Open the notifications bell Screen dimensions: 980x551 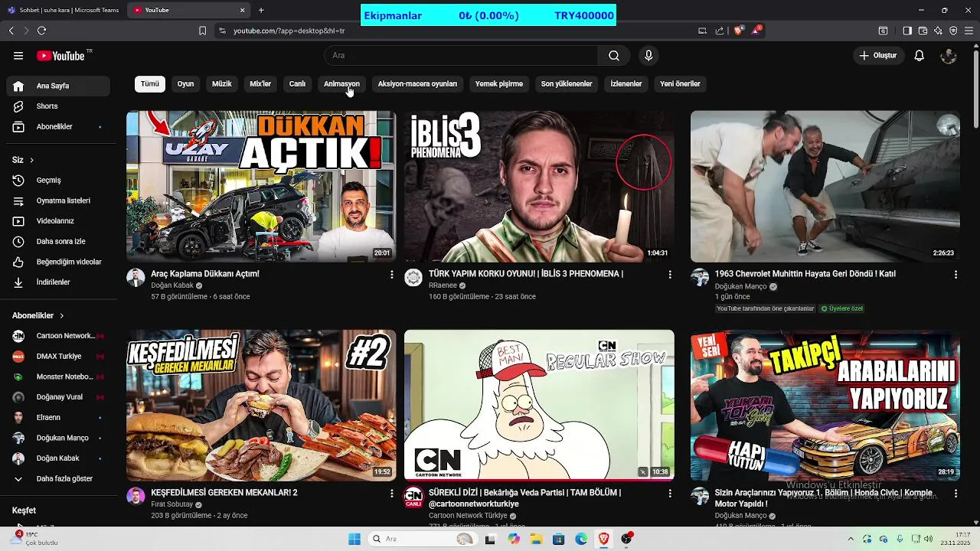(920, 56)
